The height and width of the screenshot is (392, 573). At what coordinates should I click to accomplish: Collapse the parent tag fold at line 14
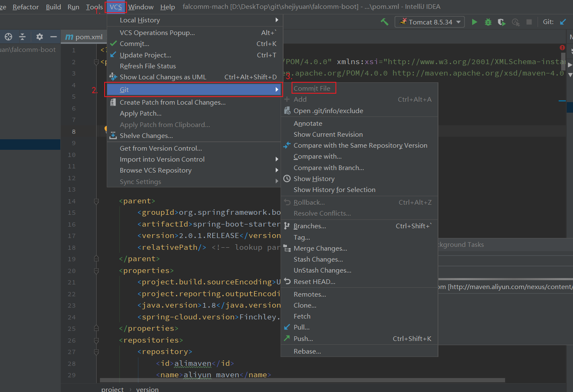pyautogui.click(x=96, y=201)
